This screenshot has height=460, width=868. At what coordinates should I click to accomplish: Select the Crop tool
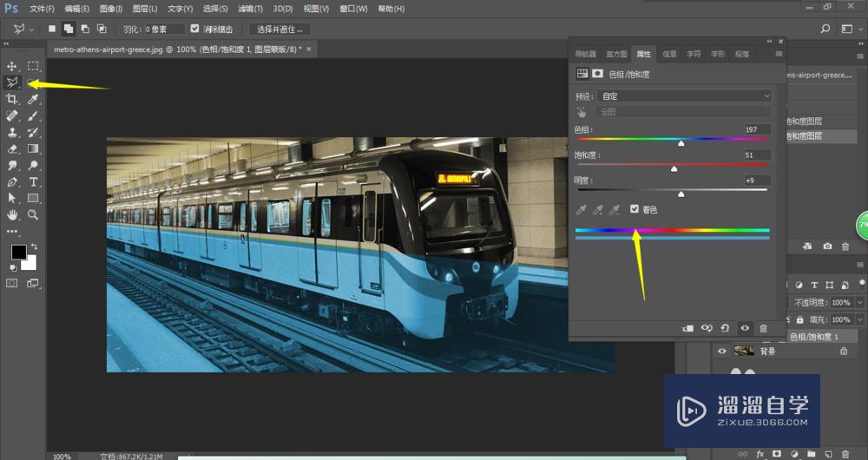click(12, 100)
